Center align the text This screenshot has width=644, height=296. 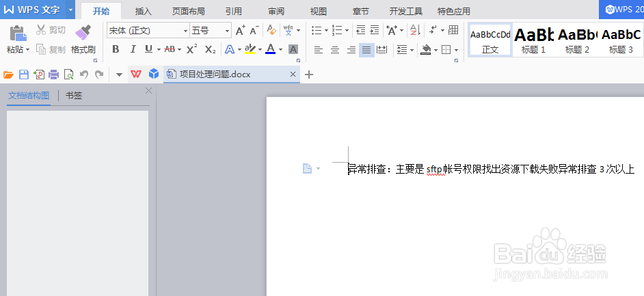pyautogui.click(x=335, y=50)
